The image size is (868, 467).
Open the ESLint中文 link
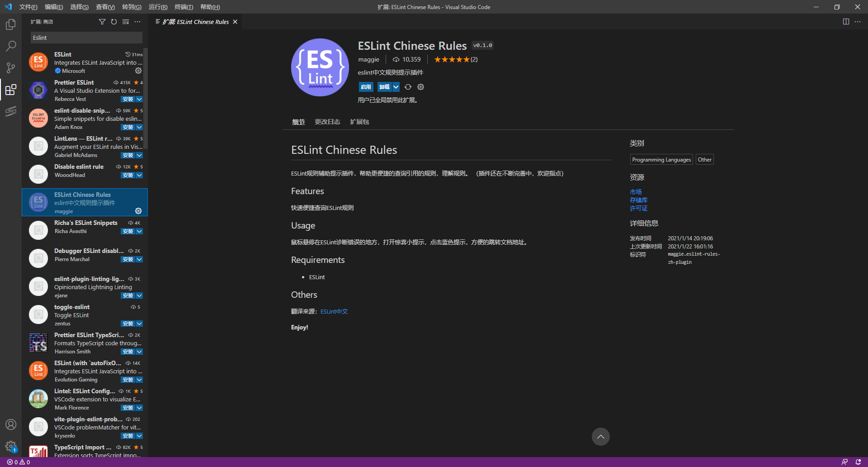334,311
